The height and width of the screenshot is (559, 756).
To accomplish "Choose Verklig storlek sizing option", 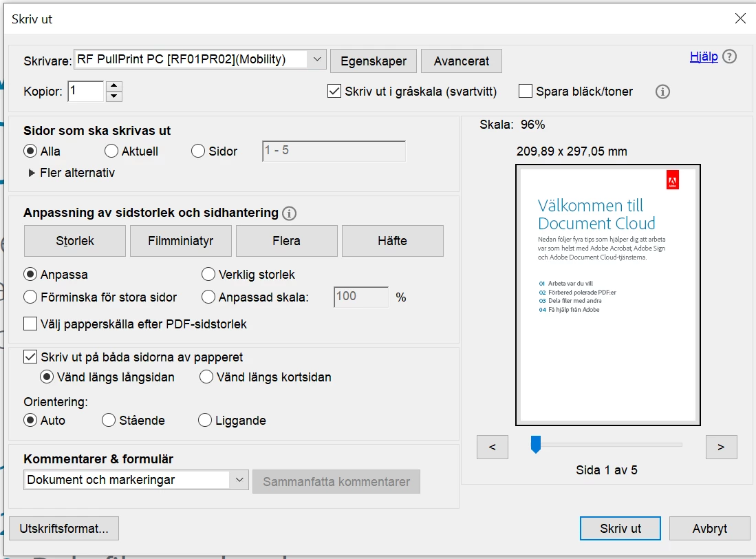I will click(x=208, y=275).
